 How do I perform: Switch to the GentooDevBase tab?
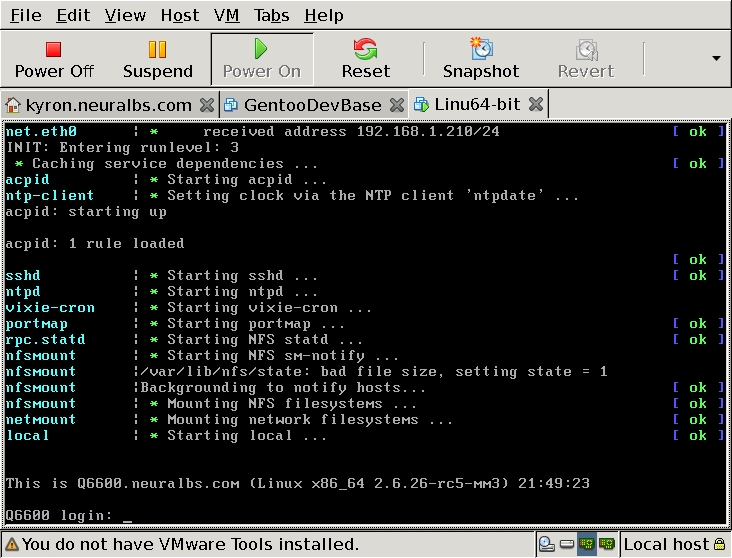tap(311, 104)
